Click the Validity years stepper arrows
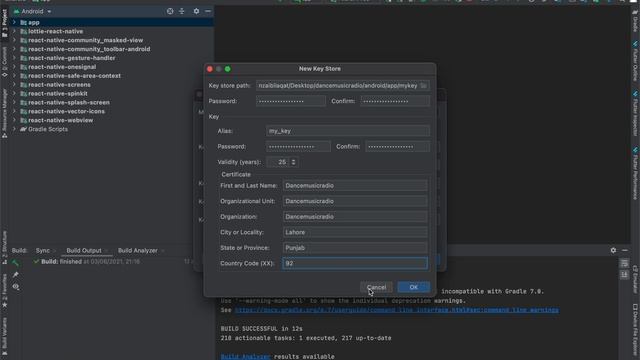 (x=293, y=162)
